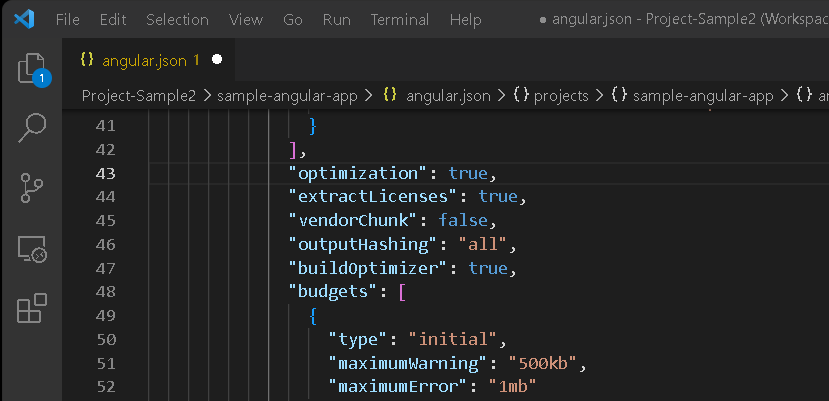This screenshot has width=829, height=401.
Task: Click Project-Sample2 in the breadcrumb
Action: click(139, 96)
